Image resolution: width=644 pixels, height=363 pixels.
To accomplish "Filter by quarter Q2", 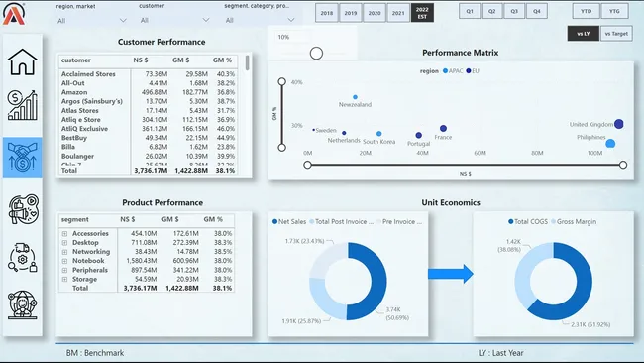I will pyautogui.click(x=492, y=11).
